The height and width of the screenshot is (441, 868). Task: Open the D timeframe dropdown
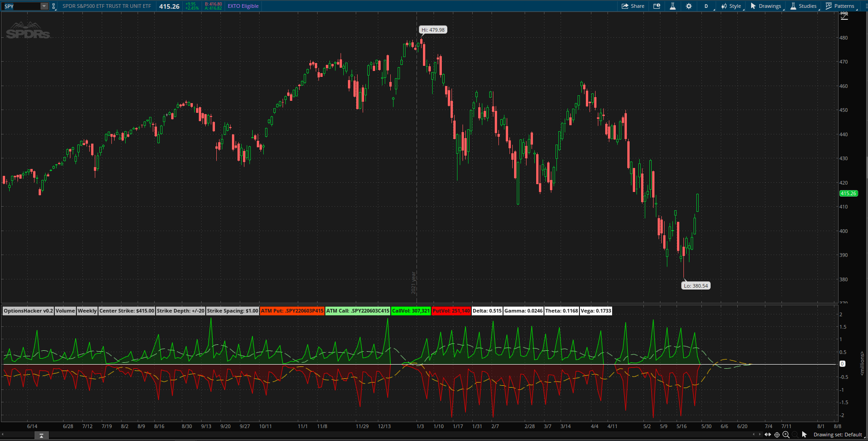coord(706,6)
